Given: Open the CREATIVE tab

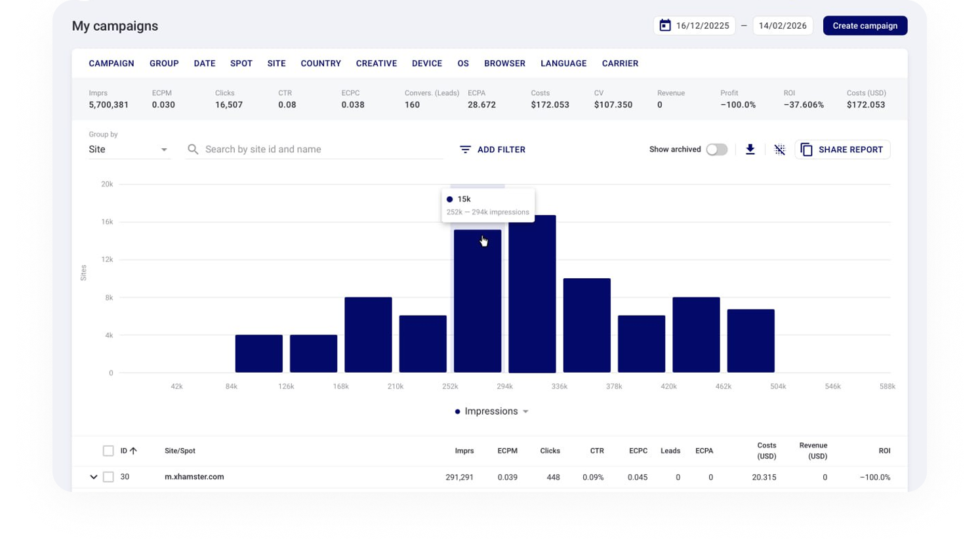Looking at the screenshot, I should tap(376, 64).
